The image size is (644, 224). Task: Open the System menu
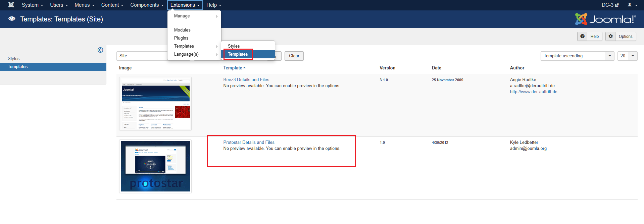pos(33,5)
